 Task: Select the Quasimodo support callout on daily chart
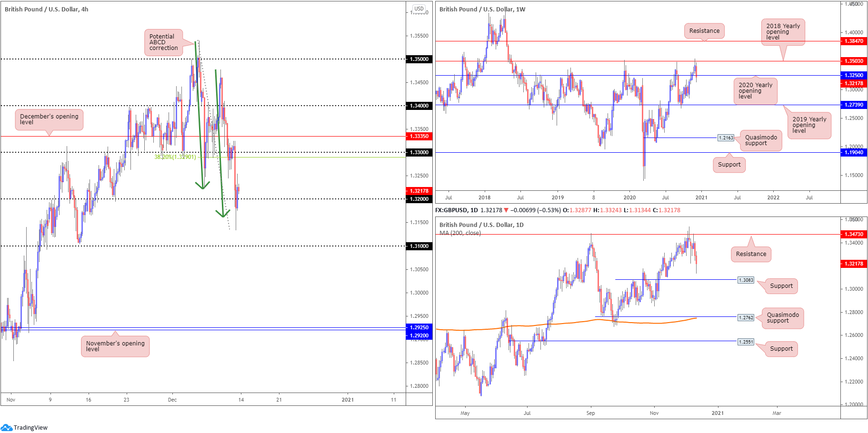783,318
